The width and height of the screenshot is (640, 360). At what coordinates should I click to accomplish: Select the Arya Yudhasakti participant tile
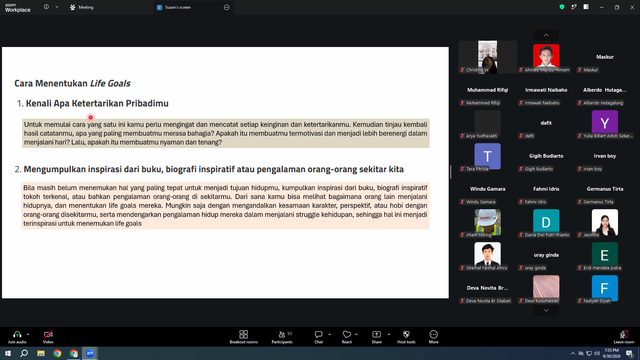(488, 123)
